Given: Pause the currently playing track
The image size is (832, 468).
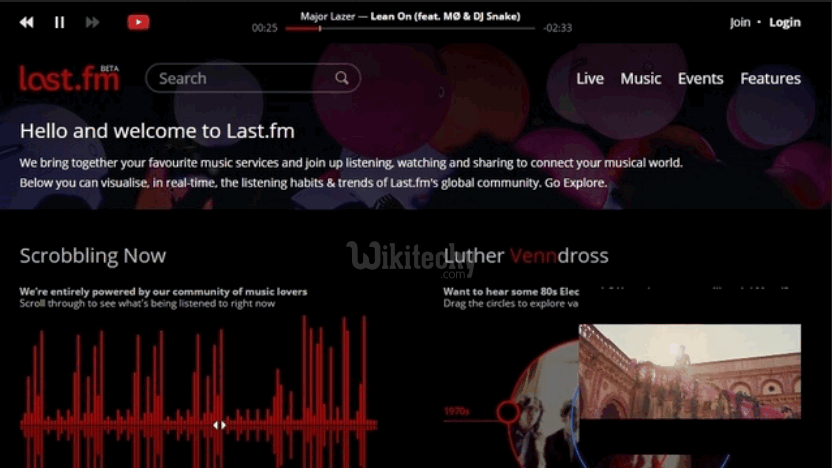Looking at the screenshot, I should [59, 22].
